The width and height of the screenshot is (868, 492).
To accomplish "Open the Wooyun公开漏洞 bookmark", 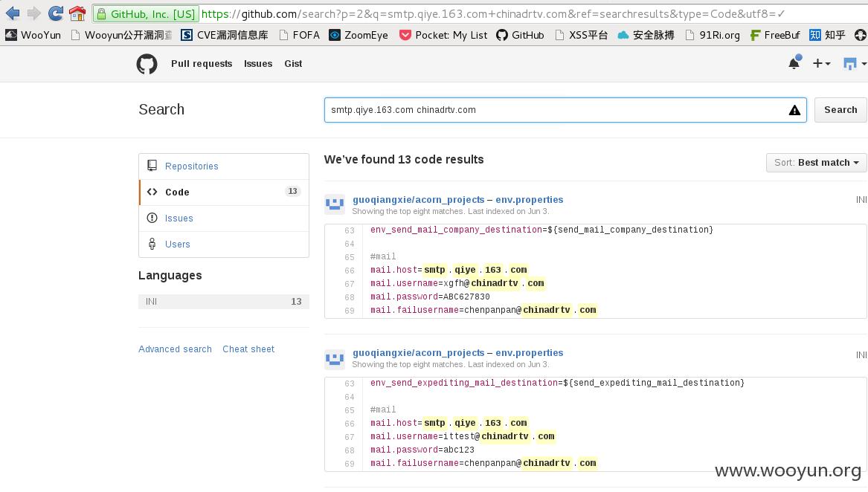I will (121, 35).
